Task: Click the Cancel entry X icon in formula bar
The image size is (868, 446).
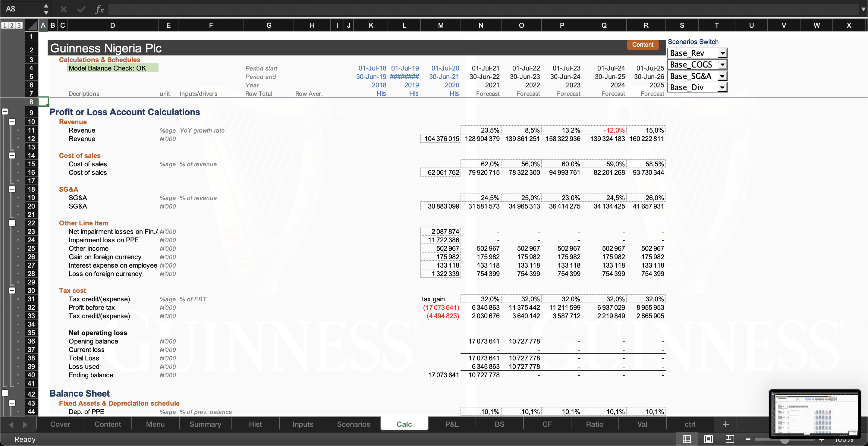Action: (x=63, y=9)
